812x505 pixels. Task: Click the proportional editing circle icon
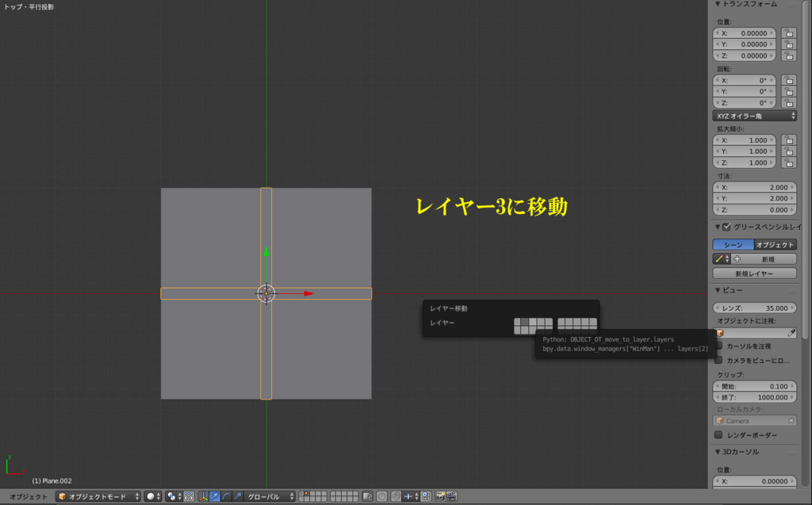pyautogui.click(x=381, y=496)
